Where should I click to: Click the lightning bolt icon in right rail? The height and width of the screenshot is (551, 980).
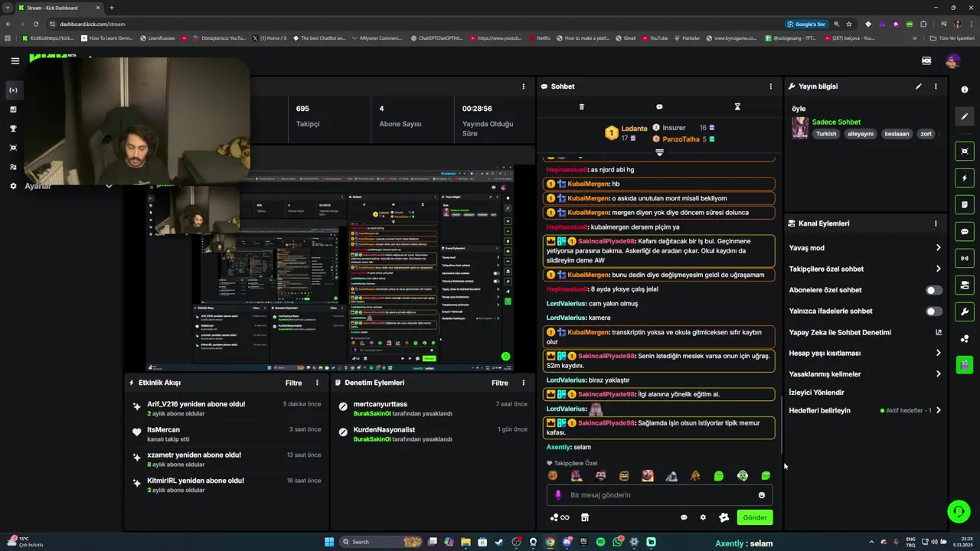point(965,178)
